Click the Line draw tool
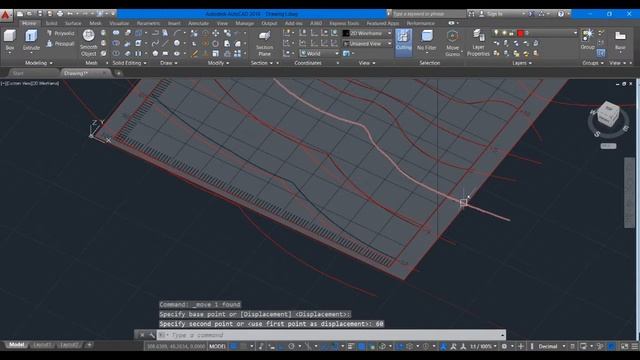This screenshot has height=360, width=640. (x=165, y=43)
